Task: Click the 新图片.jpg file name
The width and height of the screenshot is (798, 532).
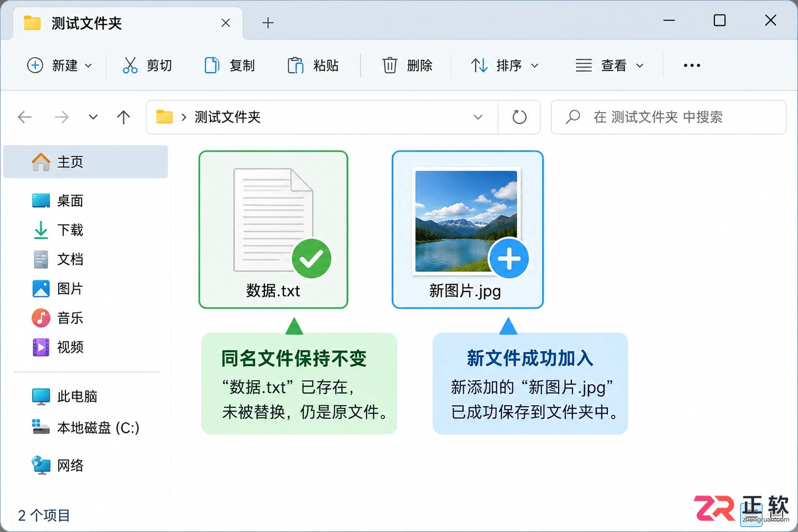Action: 465,291
